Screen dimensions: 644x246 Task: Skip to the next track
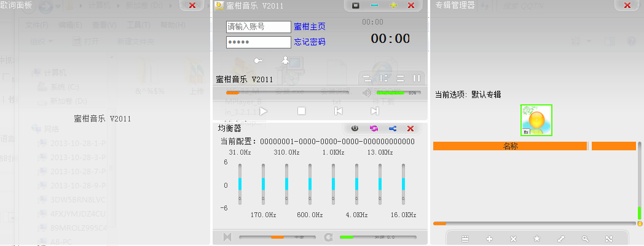pyautogui.click(x=375, y=110)
